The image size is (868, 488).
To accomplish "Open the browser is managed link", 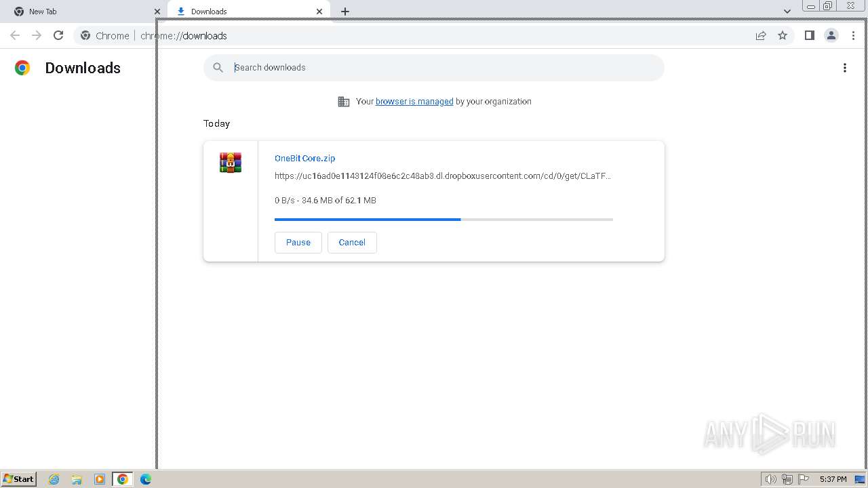I will (x=414, y=102).
